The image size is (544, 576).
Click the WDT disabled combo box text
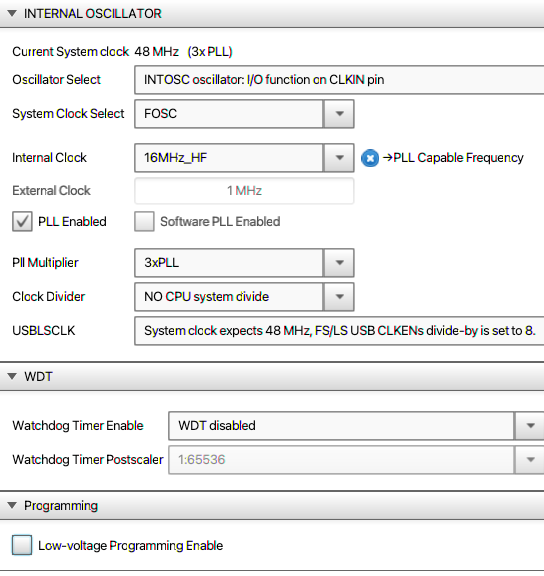217,426
